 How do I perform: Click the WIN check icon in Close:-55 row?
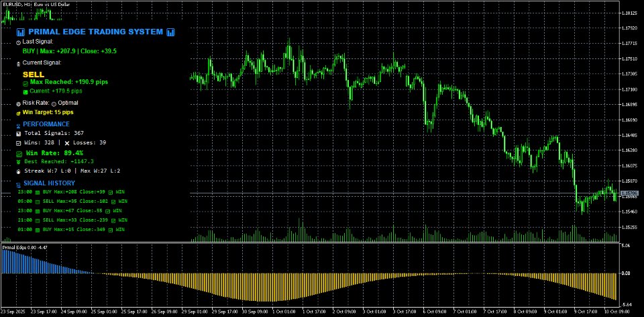pos(107,212)
